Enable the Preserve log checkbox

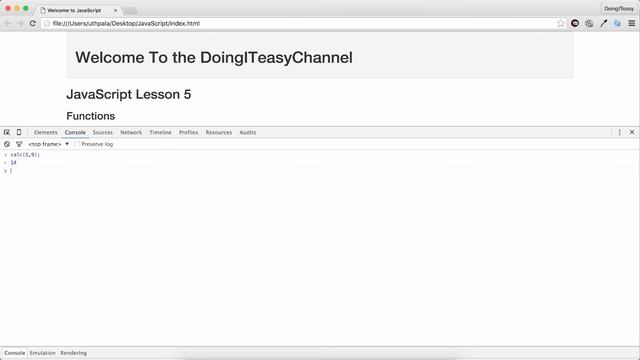point(77,144)
